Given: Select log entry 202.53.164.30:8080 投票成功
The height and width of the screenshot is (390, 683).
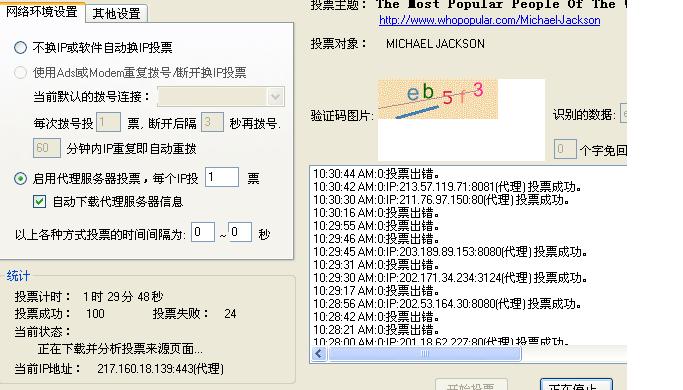Looking at the screenshot, I should (447, 304).
